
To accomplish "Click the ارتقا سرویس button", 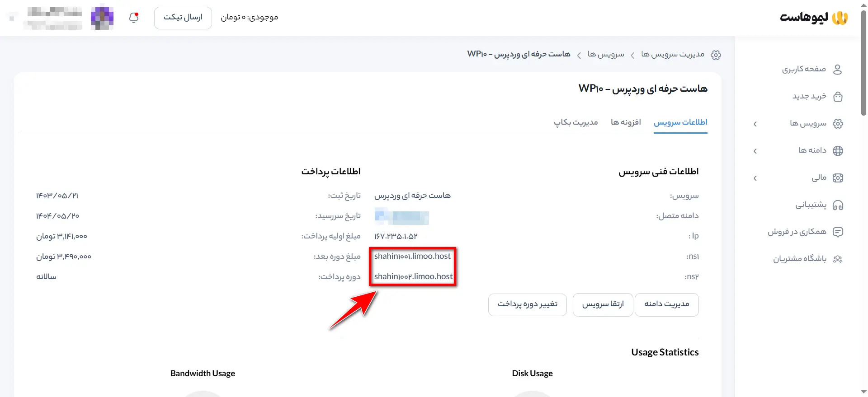I will pos(603,304).
